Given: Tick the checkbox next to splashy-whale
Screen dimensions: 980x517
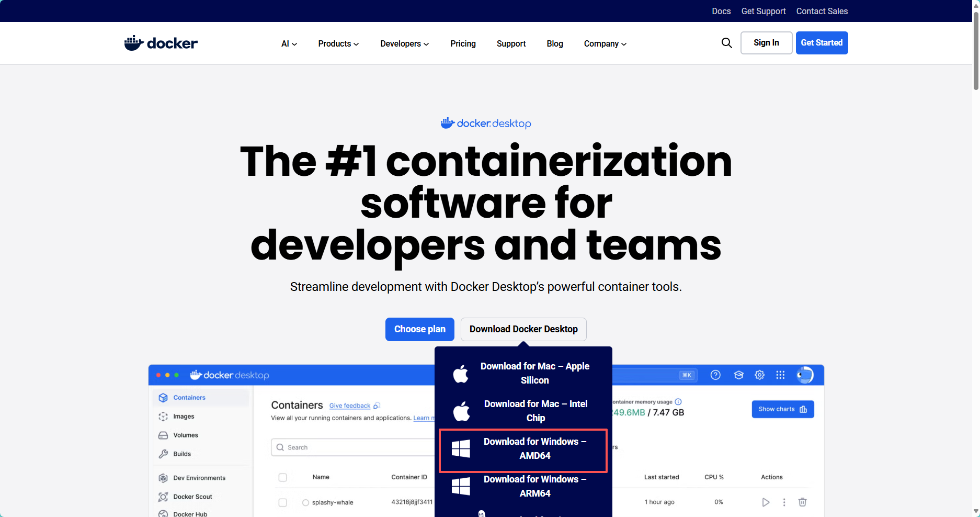Looking at the screenshot, I should click(282, 502).
